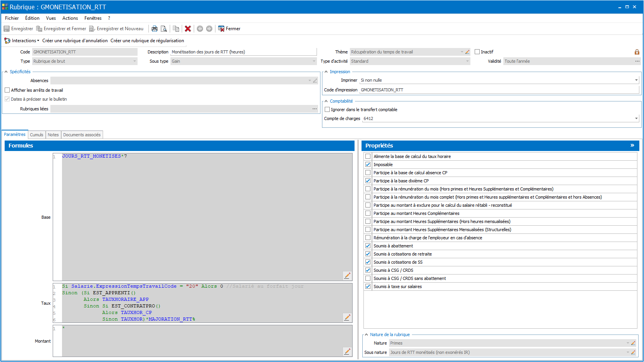Click the Description text field
This screenshot has width=644, height=362.
coord(244,52)
